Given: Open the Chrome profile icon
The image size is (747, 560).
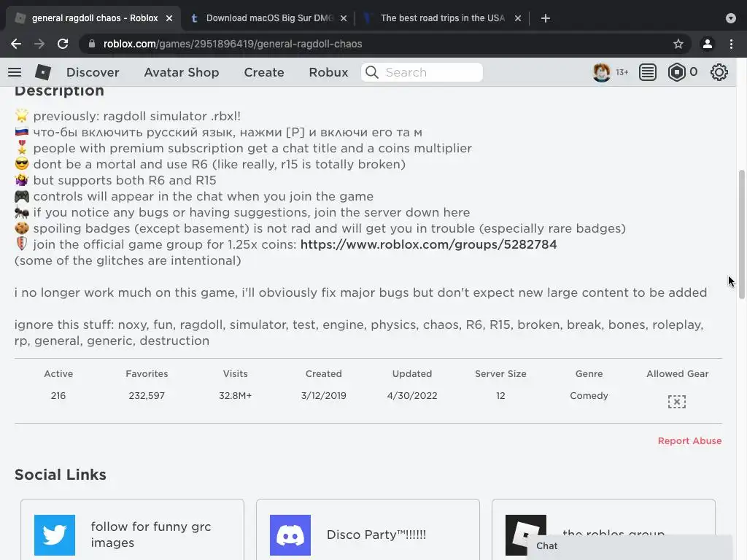Looking at the screenshot, I should [708, 44].
